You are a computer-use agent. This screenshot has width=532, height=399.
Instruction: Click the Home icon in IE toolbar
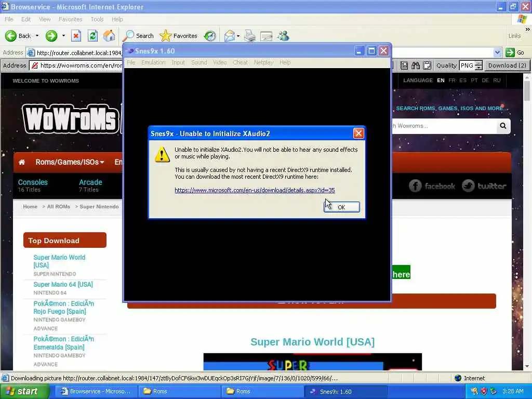click(x=109, y=36)
